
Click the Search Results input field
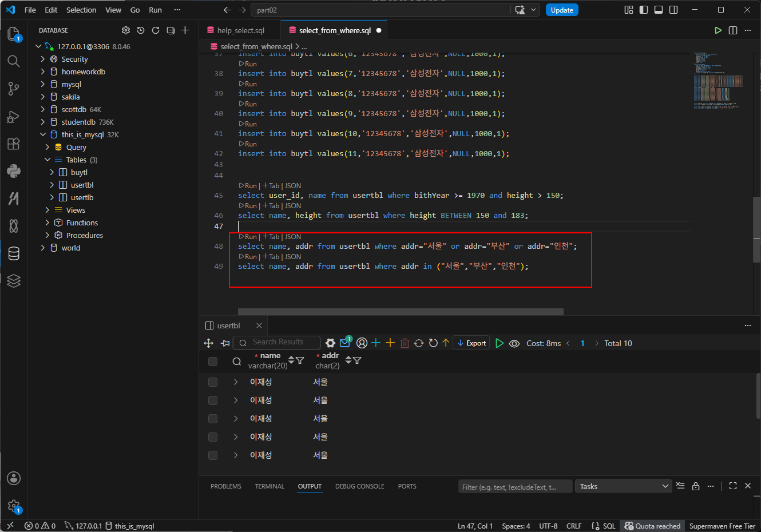[x=277, y=342]
